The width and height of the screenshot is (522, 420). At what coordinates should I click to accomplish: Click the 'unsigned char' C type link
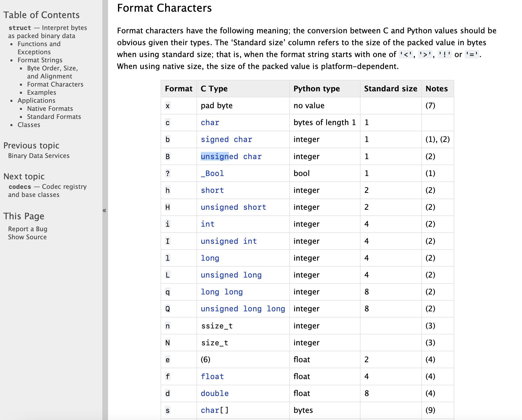231,157
